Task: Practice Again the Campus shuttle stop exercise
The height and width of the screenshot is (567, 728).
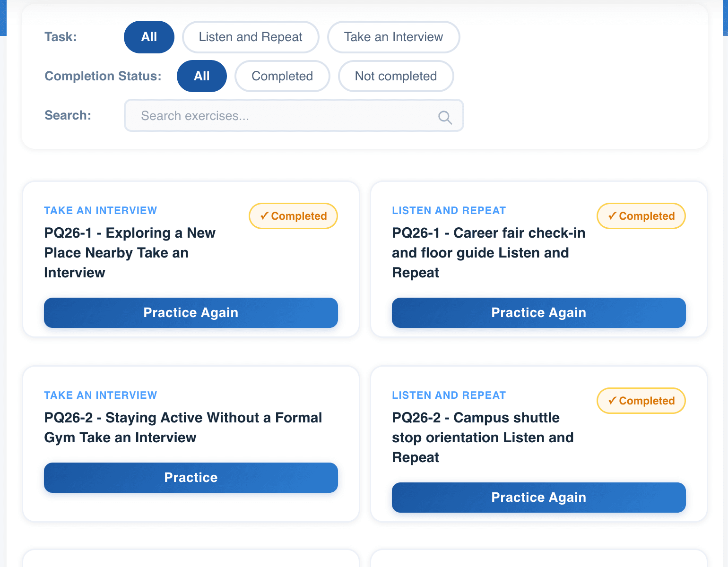Action: [x=538, y=498]
